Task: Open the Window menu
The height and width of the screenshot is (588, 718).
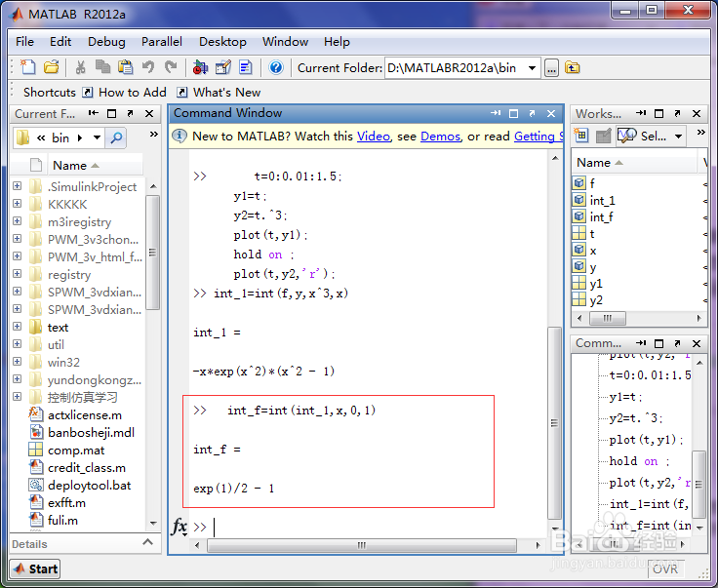Action: pyautogui.click(x=285, y=42)
